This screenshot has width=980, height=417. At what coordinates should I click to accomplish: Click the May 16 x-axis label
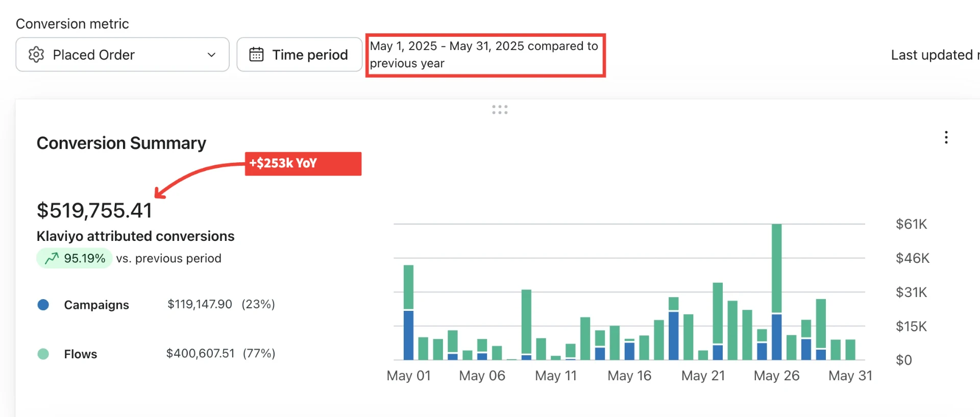(x=629, y=376)
